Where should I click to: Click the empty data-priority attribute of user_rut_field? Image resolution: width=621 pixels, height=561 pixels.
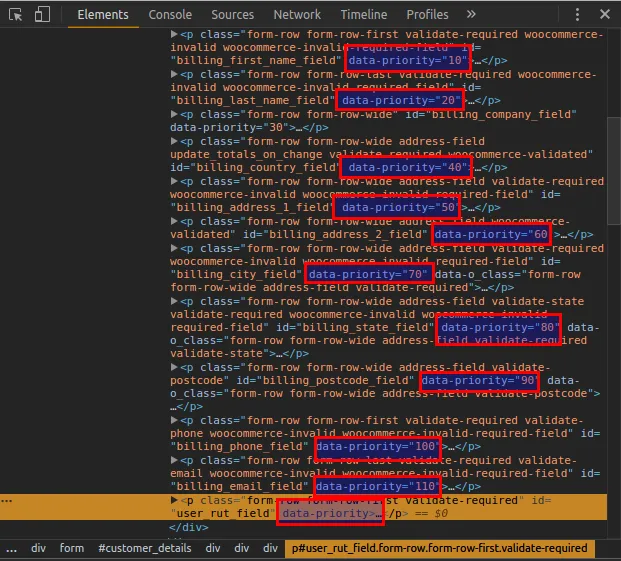click(328, 513)
